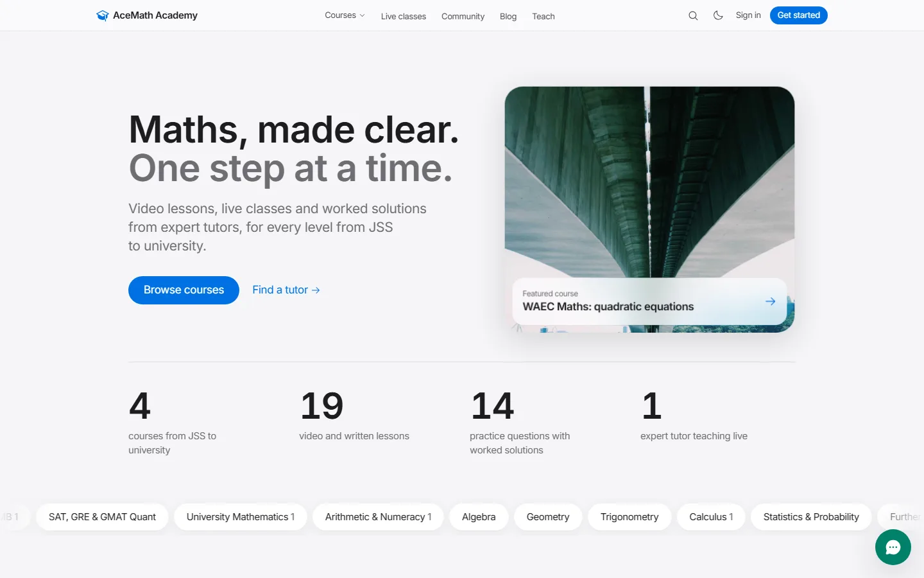Click 'courses from JSS to university' text
Screen dimensions: 924x578
172,443
